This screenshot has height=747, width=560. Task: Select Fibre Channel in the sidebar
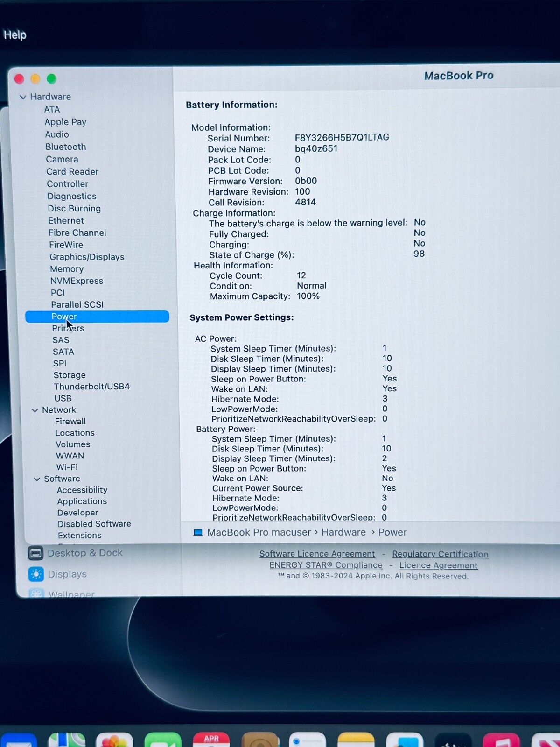77,233
